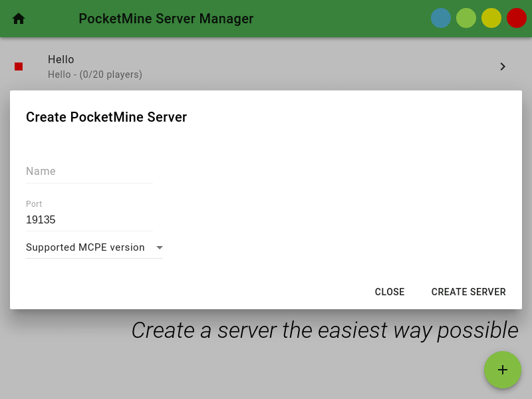Click the yellow circle button in header

491,19
